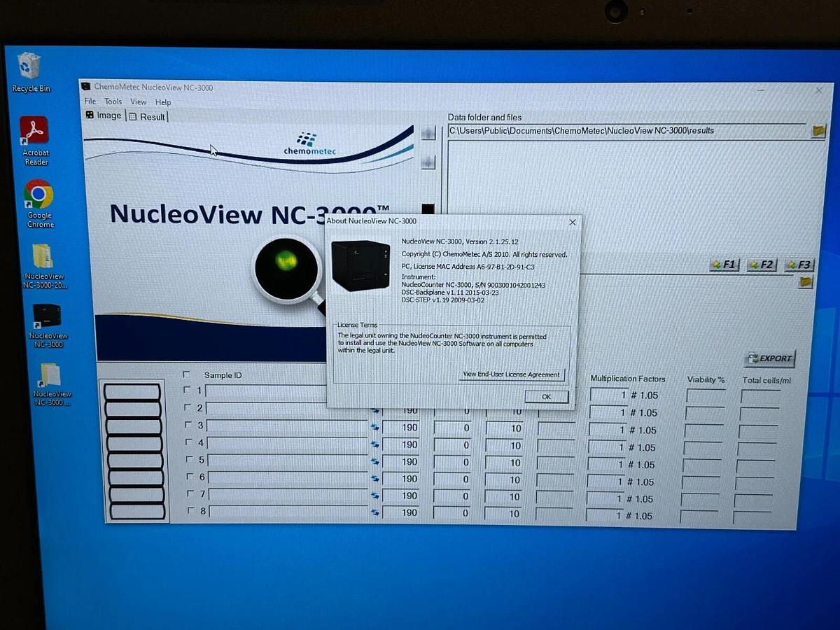Tick the checkbox for sample row 1
The height and width of the screenshot is (630, 840).
tap(187, 390)
